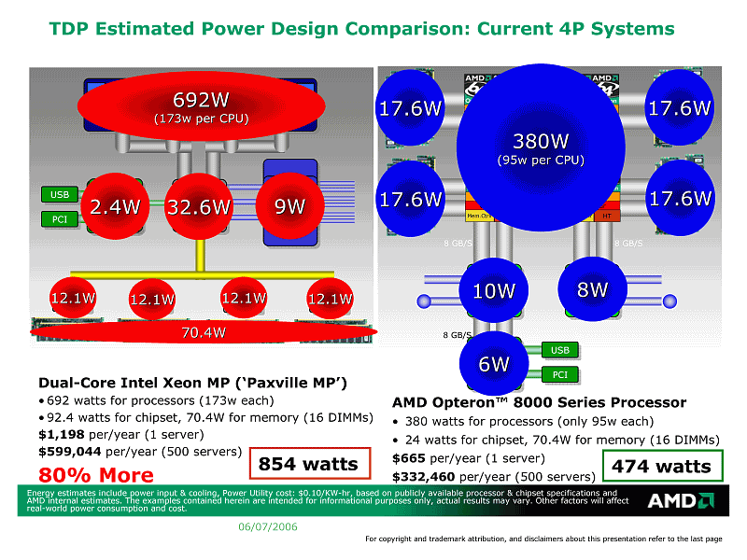Click the date 06/07/2006

tap(268, 526)
